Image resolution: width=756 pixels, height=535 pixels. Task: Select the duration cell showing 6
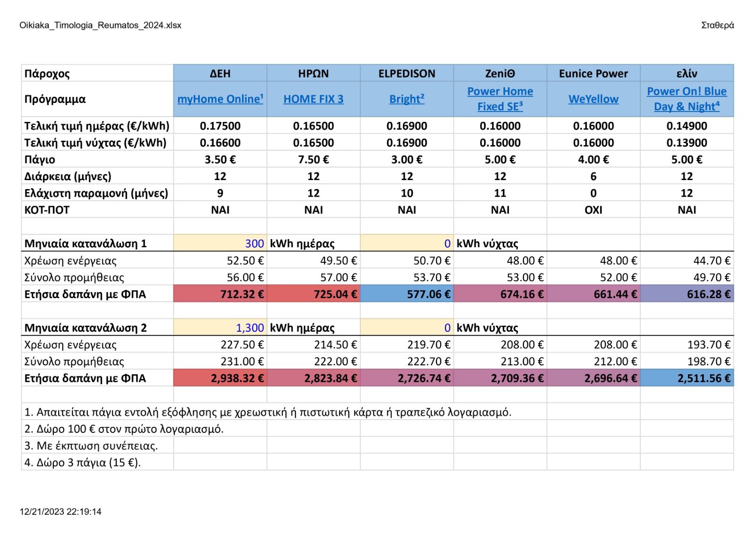click(593, 176)
